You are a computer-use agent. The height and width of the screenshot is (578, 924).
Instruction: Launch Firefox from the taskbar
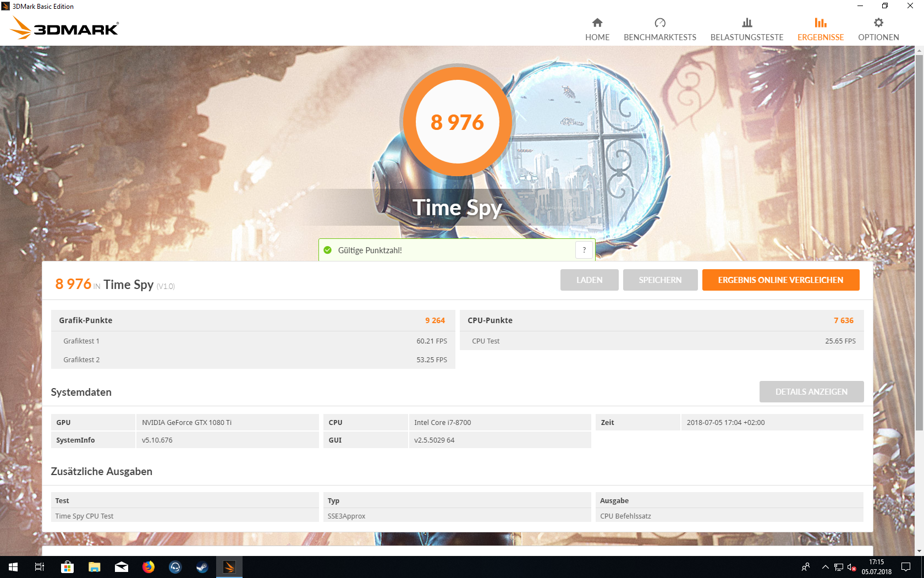coord(148,567)
